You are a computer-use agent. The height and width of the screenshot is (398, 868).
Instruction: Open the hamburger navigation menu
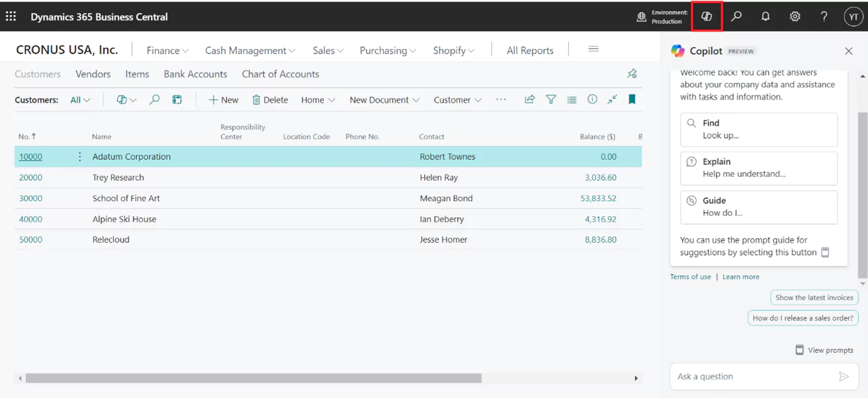tap(593, 49)
